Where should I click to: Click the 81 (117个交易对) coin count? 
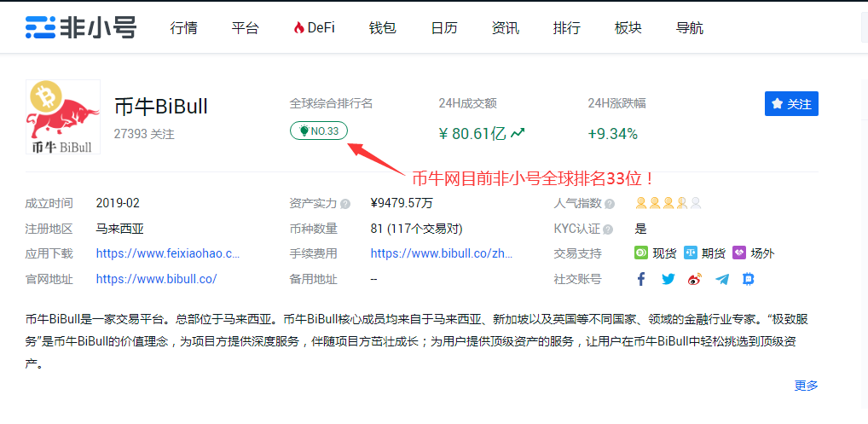click(416, 229)
